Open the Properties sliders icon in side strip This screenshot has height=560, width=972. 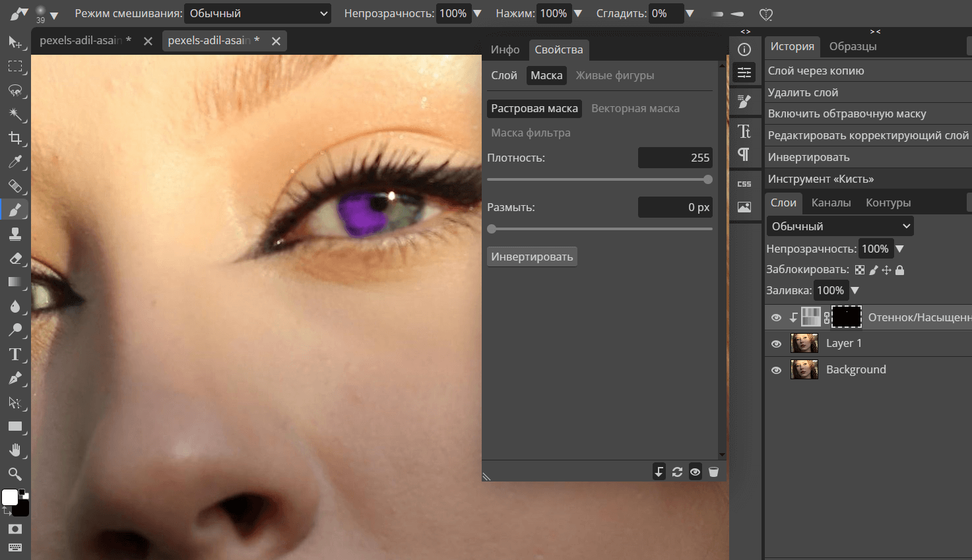[x=744, y=73]
